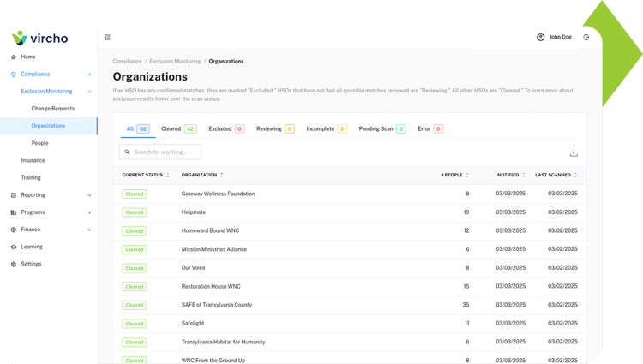Click the magnifier icon in search box

127,152
